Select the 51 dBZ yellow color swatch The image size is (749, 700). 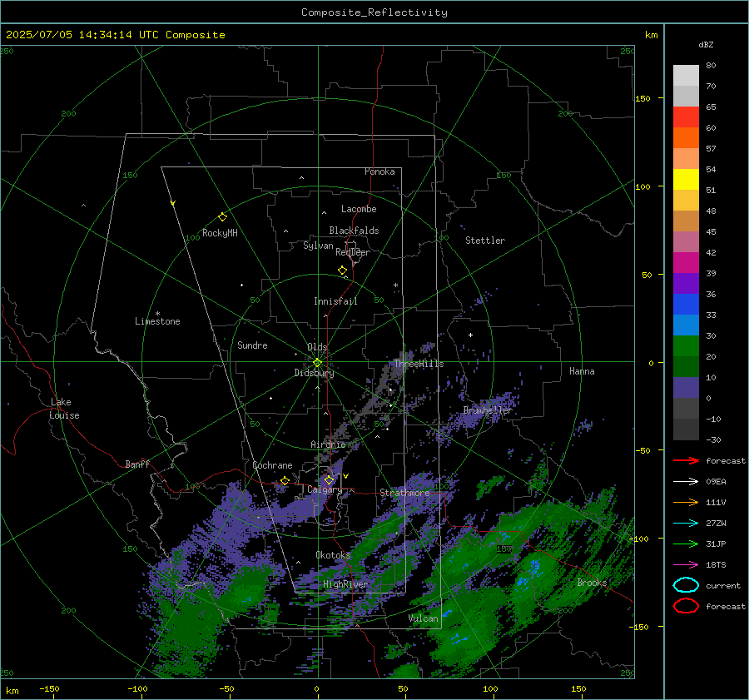686,179
